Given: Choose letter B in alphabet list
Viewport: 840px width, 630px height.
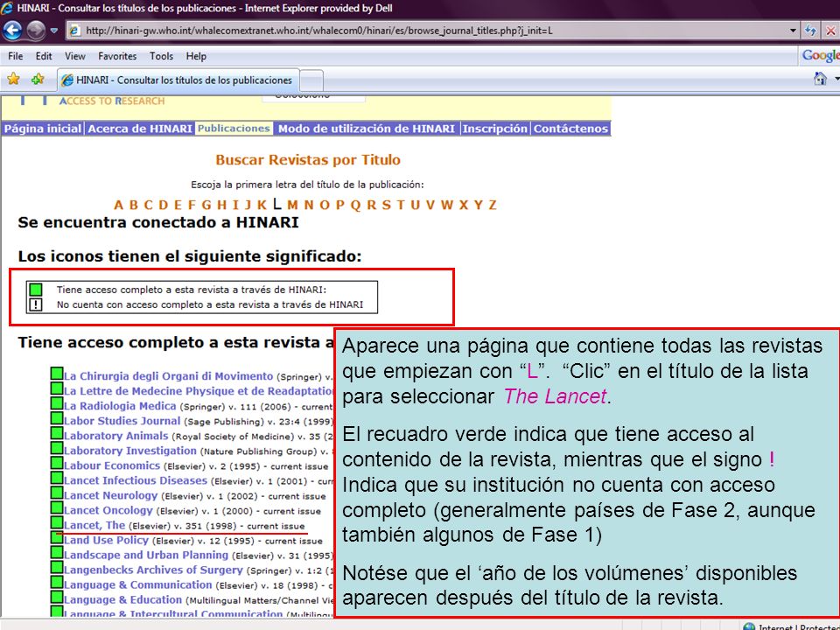Looking at the screenshot, I should pyautogui.click(x=134, y=205).
